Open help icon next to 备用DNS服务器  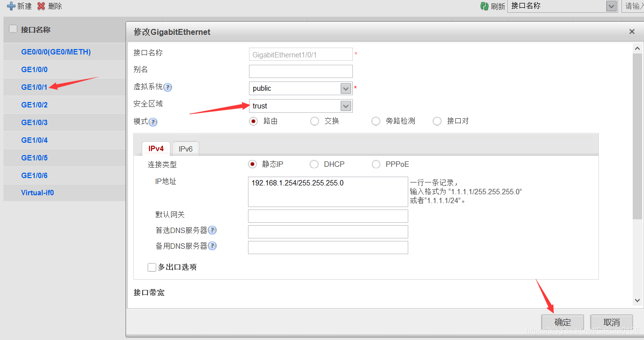212,246
